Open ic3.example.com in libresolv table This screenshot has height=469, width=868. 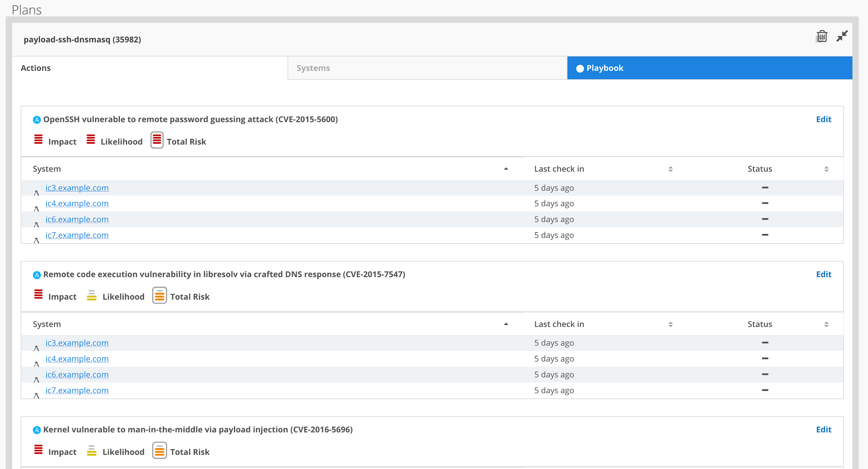point(77,343)
